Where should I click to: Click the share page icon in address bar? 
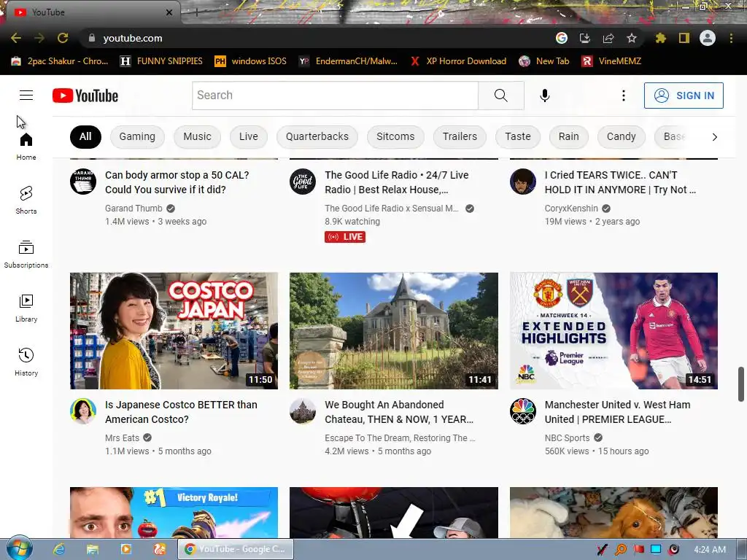tap(608, 38)
